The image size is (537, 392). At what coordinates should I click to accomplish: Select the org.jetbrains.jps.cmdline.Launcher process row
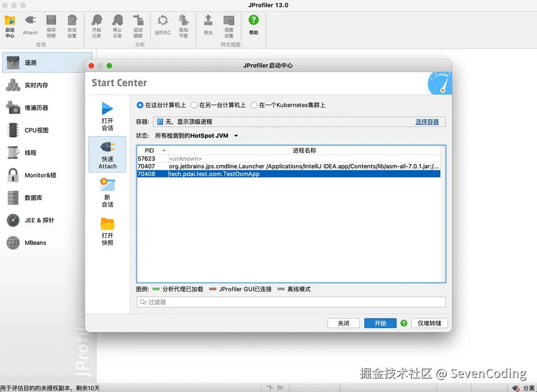289,166
